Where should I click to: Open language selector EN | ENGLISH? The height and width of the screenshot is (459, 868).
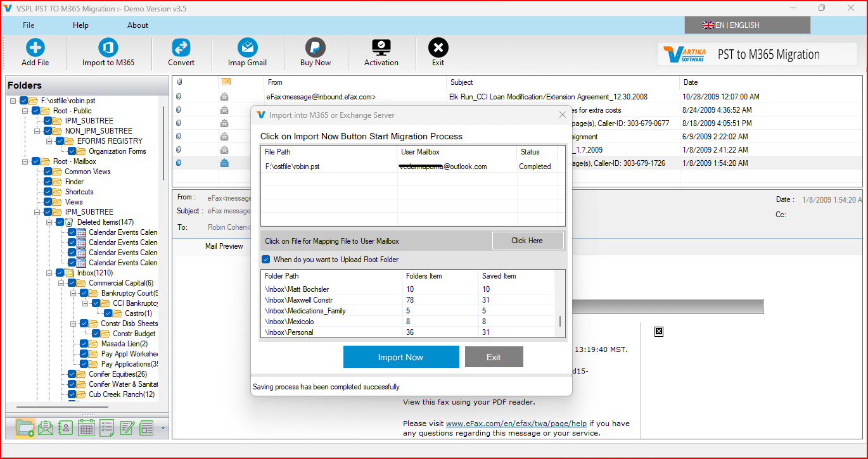click(748, 25)
